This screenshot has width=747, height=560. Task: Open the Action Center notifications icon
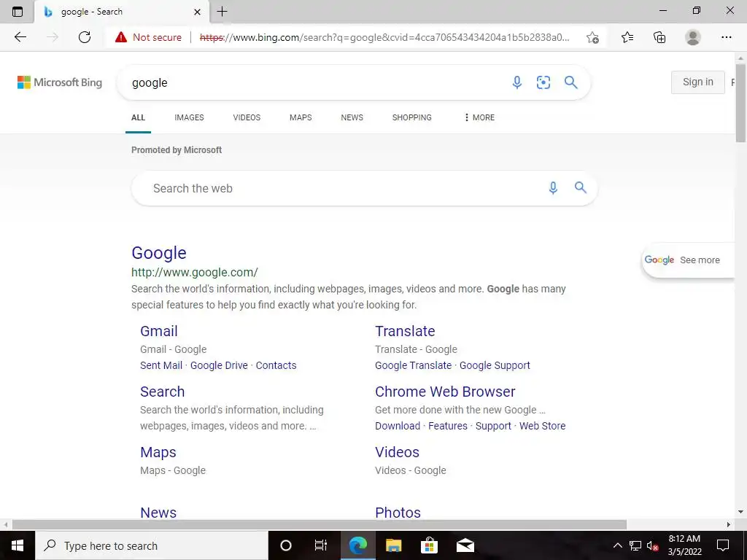pyautogui.click(x=723, y=545)
